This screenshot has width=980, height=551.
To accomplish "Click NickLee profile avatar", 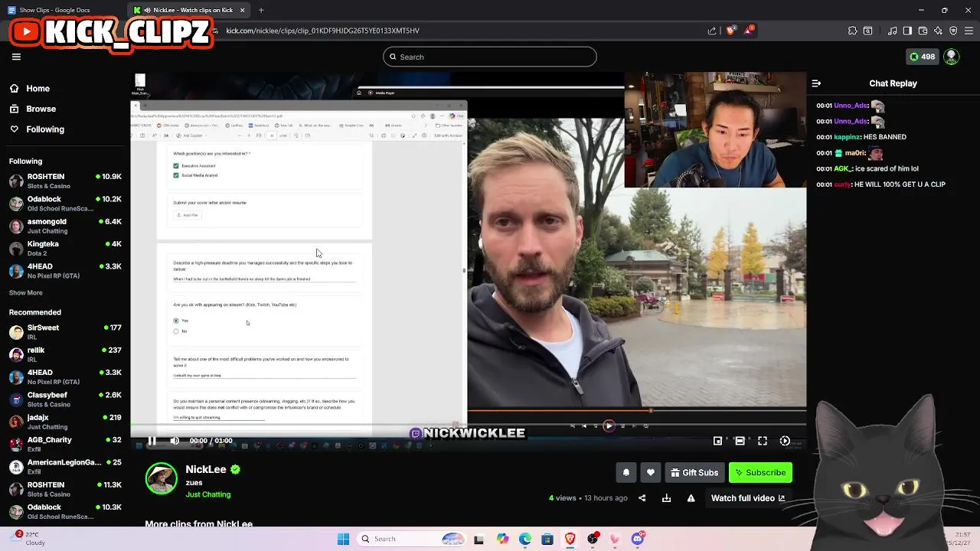I will click(x=162, y=479).
